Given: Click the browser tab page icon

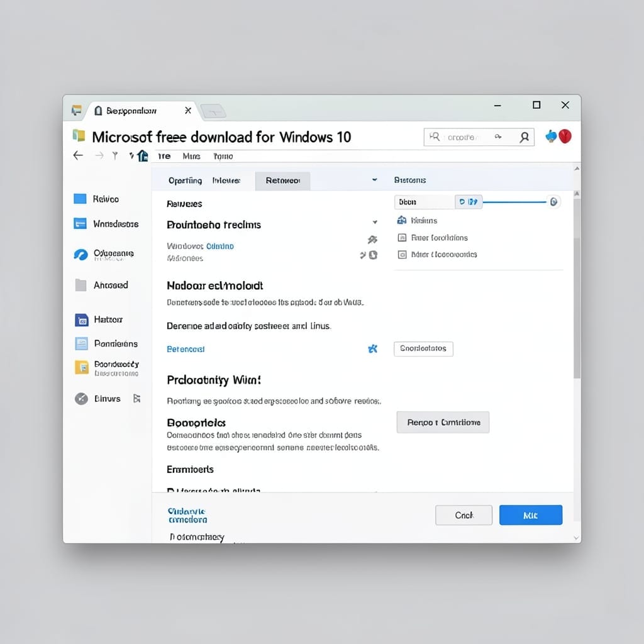Looking at the screenshot, I should [98, 111].
